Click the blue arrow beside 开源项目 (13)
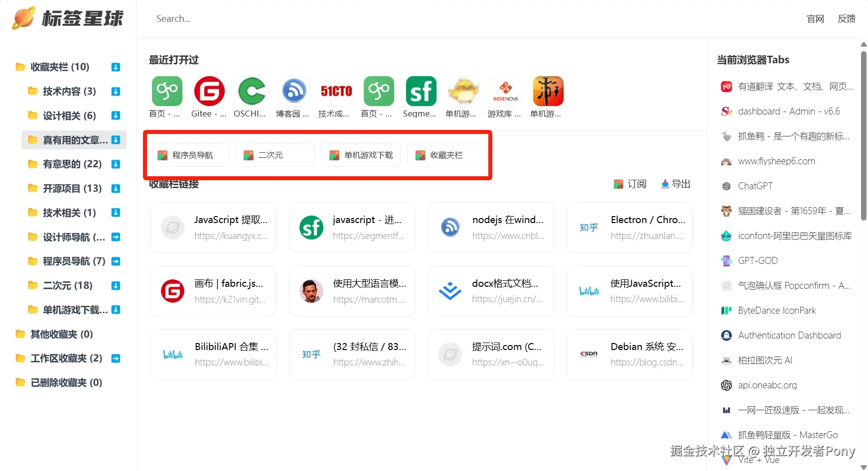Viewport: 868px width, 471px height. pos(116,189)
